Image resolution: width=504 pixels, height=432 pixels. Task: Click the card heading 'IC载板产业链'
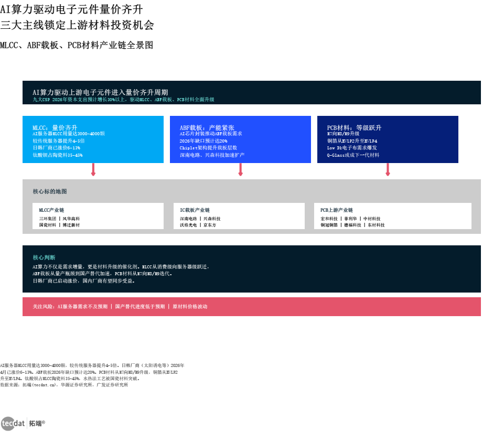coord(195,210)
